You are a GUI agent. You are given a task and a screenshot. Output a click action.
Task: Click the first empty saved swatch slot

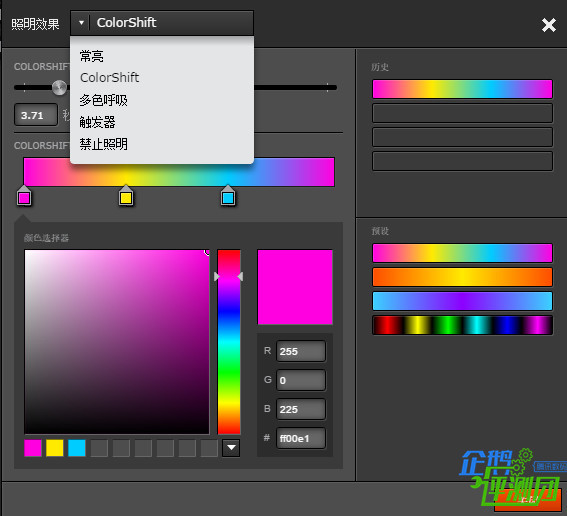pyautogui.click(x=99, y=448)
